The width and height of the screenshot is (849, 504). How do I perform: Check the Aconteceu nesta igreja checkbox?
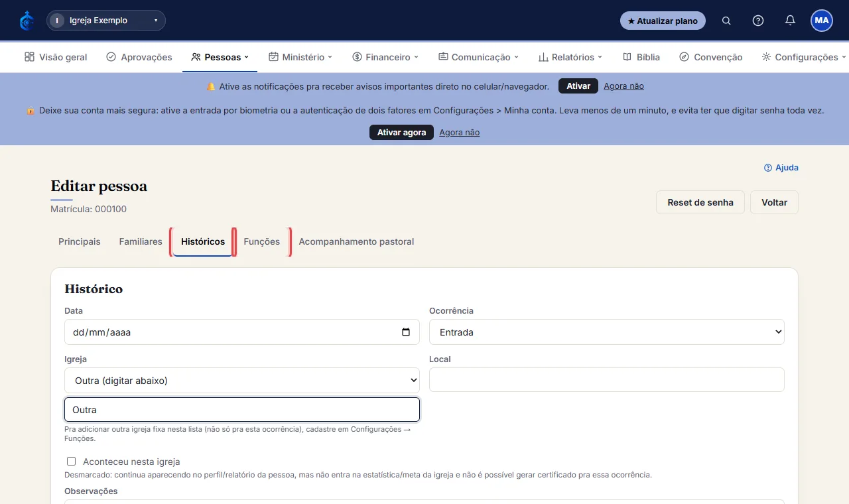pos(71,462)
